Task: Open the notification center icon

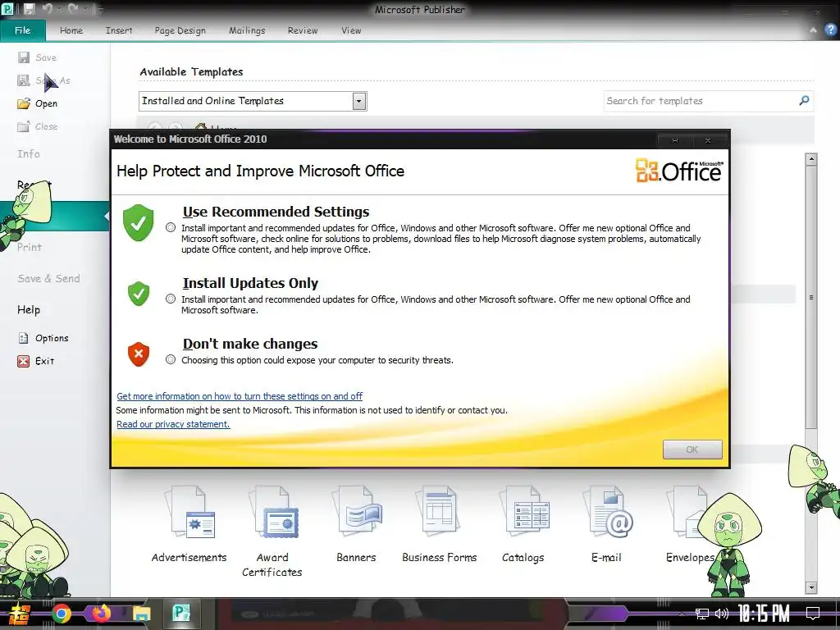Action: (813, 614)
